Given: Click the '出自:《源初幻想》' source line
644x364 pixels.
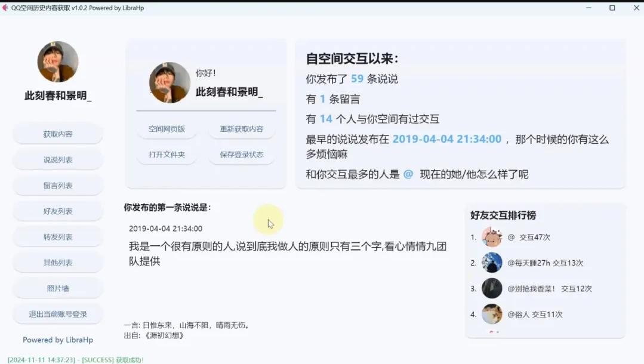Looking at the screenshot, I should 154,335.
